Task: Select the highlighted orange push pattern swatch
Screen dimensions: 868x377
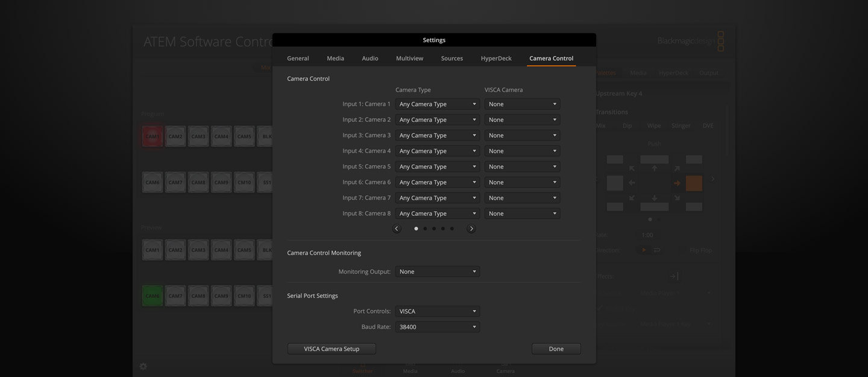Action: [693, 182]
